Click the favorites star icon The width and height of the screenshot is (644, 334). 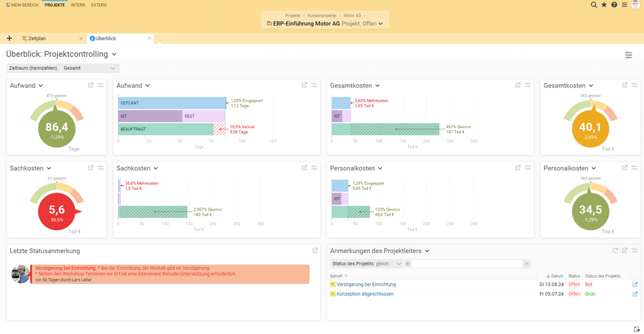point(604,5)
